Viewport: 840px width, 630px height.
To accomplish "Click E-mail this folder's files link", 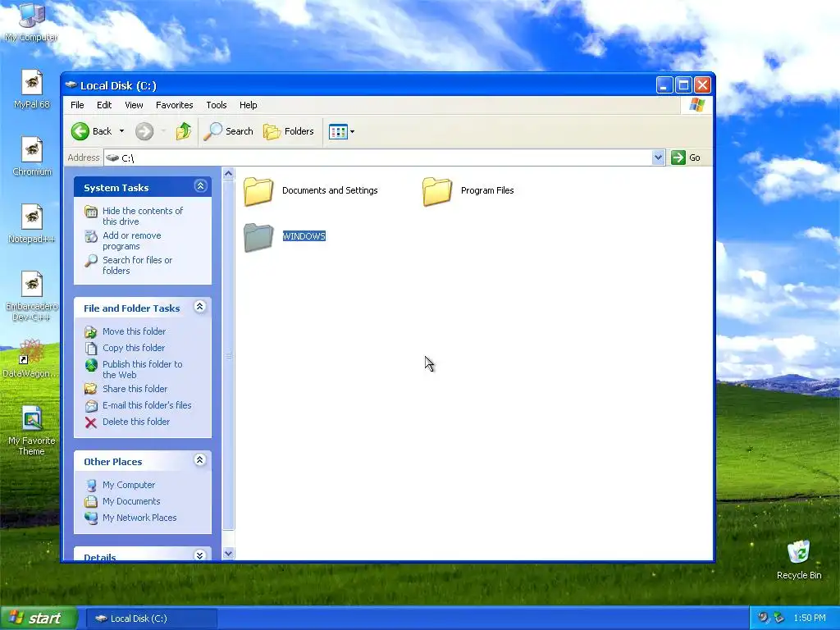I will (x=147, y=405).
